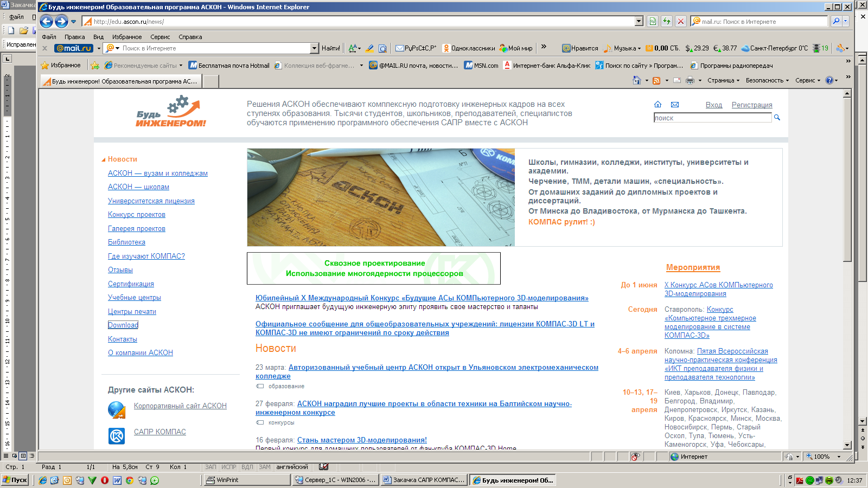Open Мой мир from the Mail.ru toolbar

[x=516, y=48]
